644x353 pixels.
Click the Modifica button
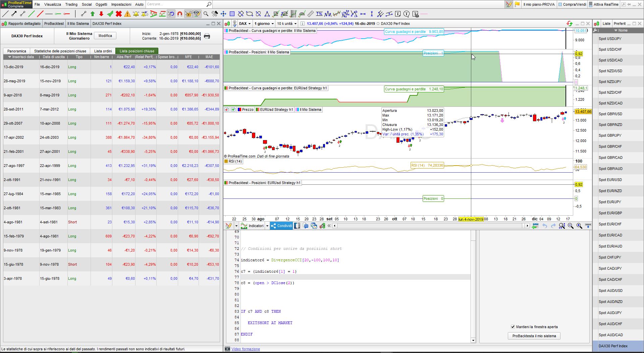coord(105,36)
